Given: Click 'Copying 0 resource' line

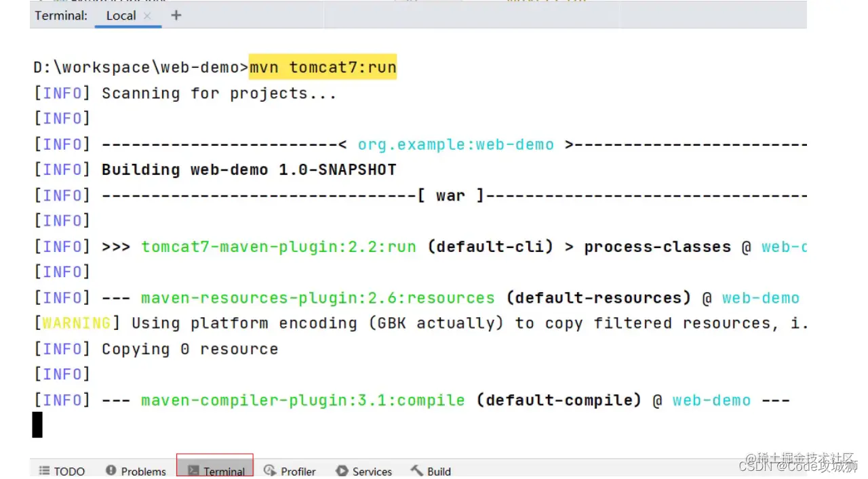Looking at the screenshot, I should (190, 349).
